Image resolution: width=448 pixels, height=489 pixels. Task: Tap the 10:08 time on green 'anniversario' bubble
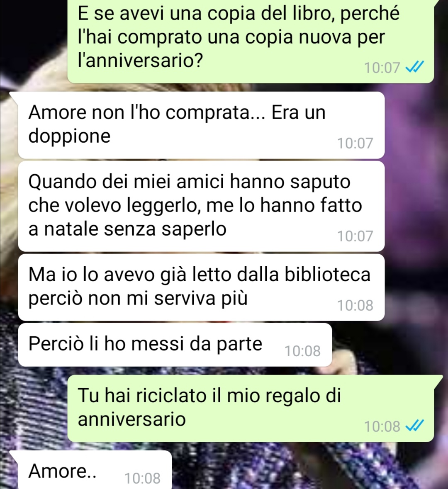pos(382,426)
